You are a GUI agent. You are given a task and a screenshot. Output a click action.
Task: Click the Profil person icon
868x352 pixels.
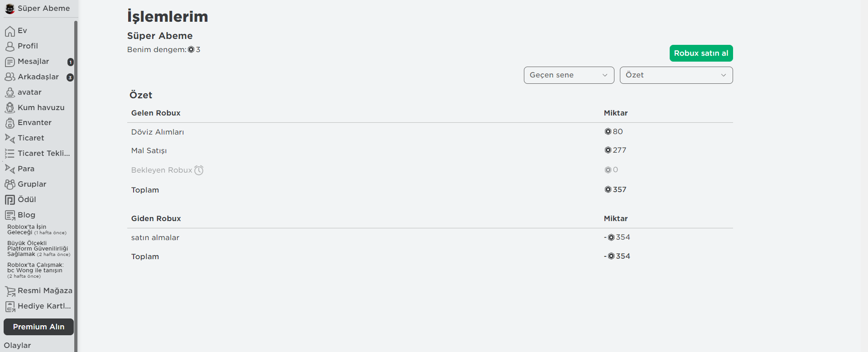click(10, 46)
